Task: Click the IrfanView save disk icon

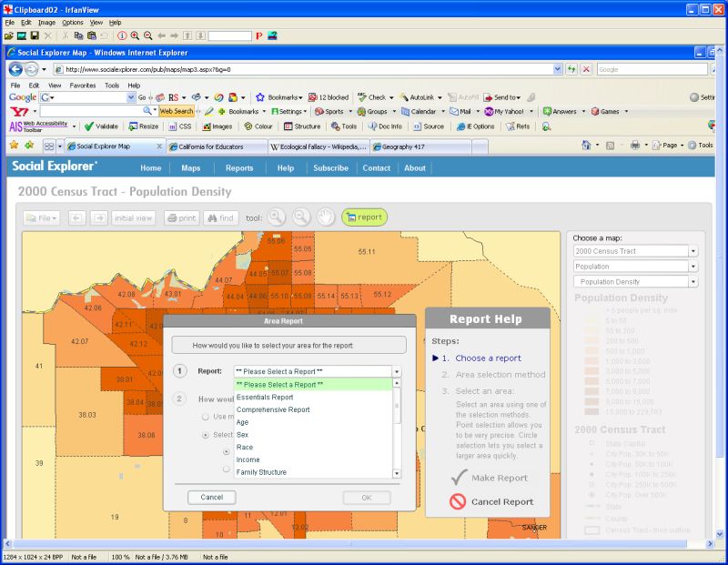Action: tap(35, 35)
